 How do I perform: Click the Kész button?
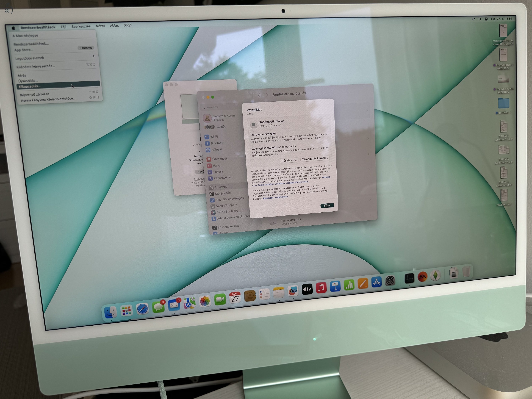point(327,205)
